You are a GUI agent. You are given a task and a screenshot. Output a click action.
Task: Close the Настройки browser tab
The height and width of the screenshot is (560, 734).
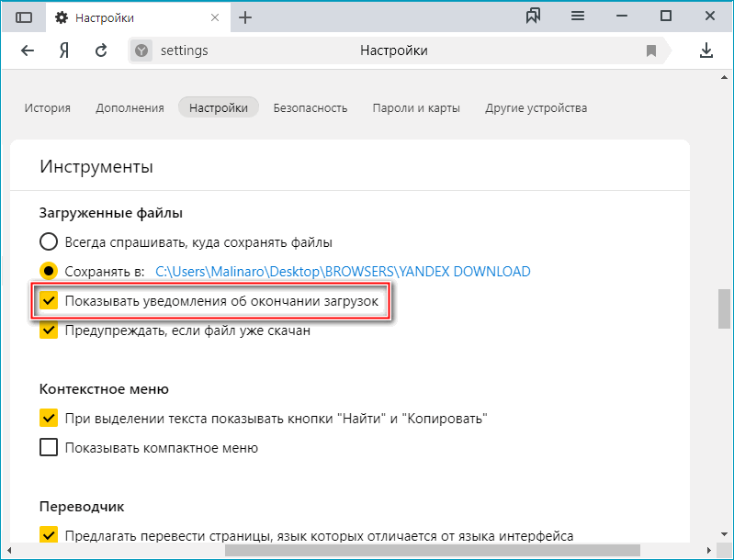[214, 17]
